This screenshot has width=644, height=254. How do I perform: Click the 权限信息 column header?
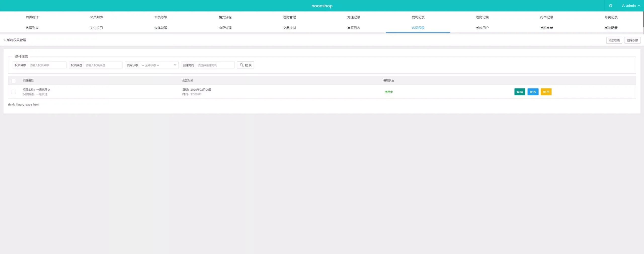pyautogui.click(x=28, y=81)
